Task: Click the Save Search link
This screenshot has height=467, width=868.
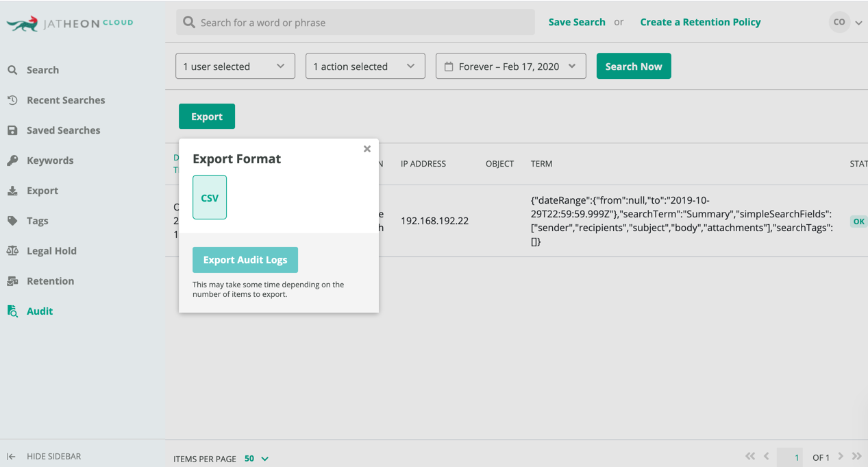Action: pos(577,22)
